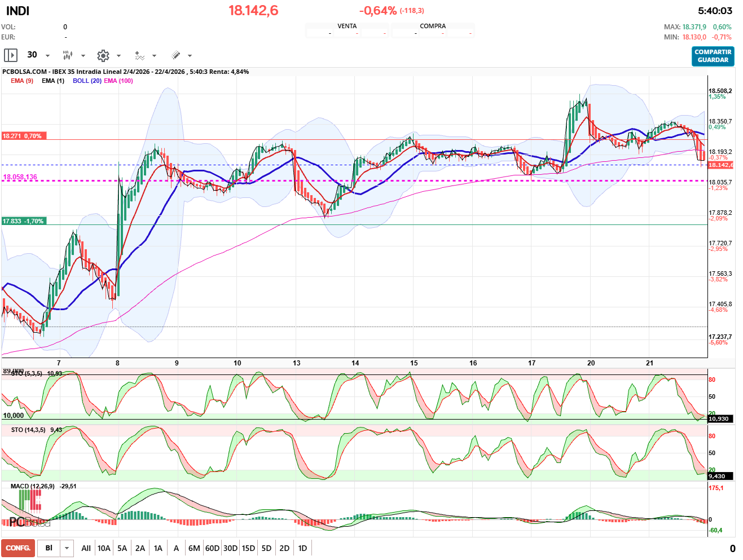This screenshot has width=743, height=560.
Task: Select the All time range
Action: [86, 548]
